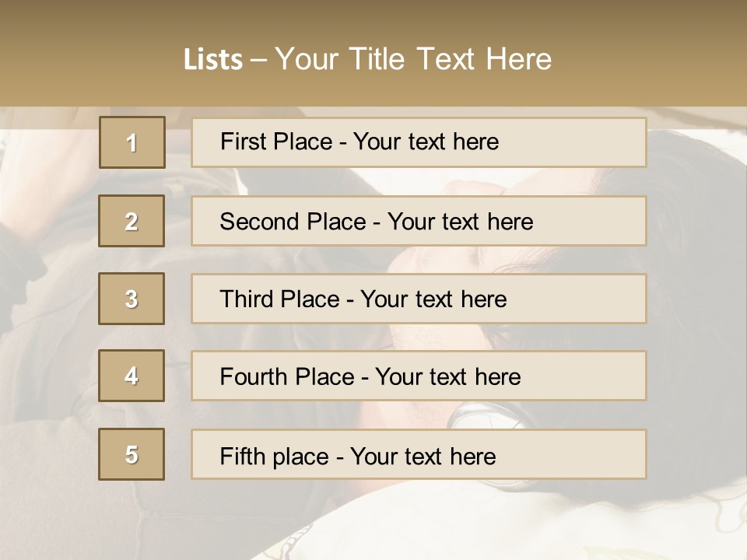Select the number 3 box
The width and height of the screenshot is (747, 560).
[x=132, y=299]
